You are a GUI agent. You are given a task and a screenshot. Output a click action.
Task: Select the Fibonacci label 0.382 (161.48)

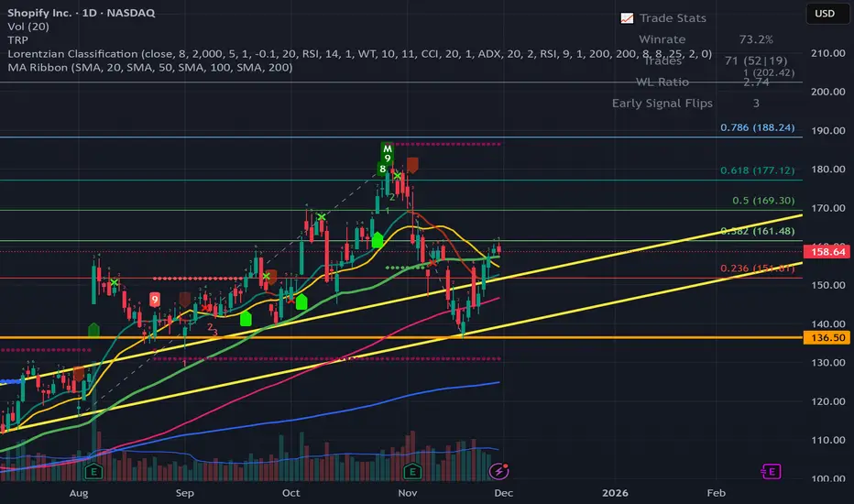point(757,231)
